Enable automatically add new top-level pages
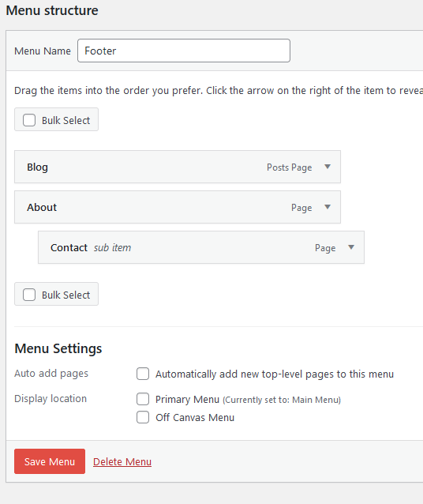423x504 pixels. point(143,374)
